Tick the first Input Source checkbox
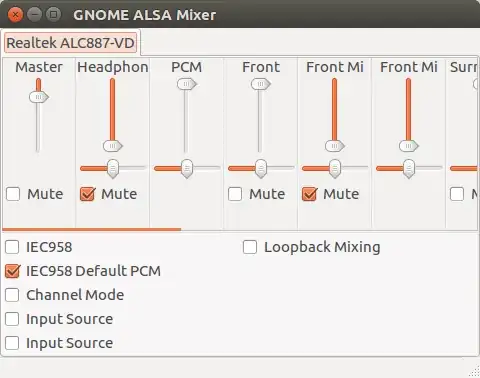The width and height of the screenshot is (480, 378). 12,319
